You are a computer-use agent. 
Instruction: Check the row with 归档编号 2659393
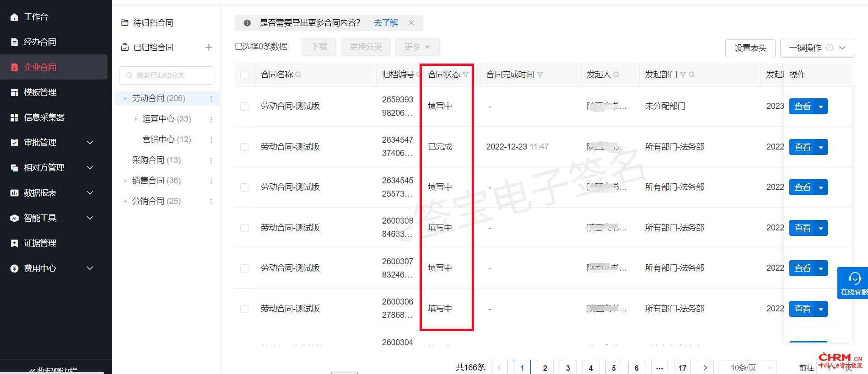(244, 107)
